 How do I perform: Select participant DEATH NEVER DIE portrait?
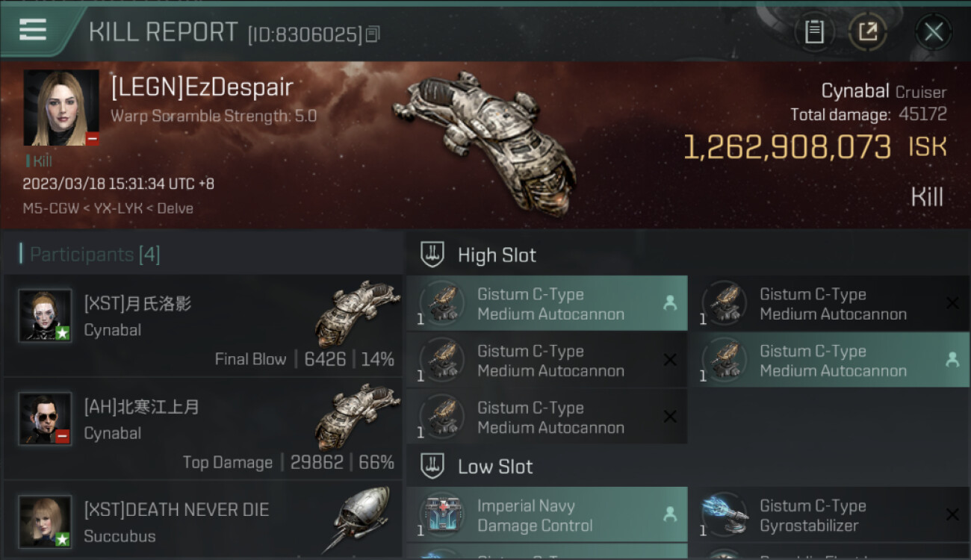point(46,522)
